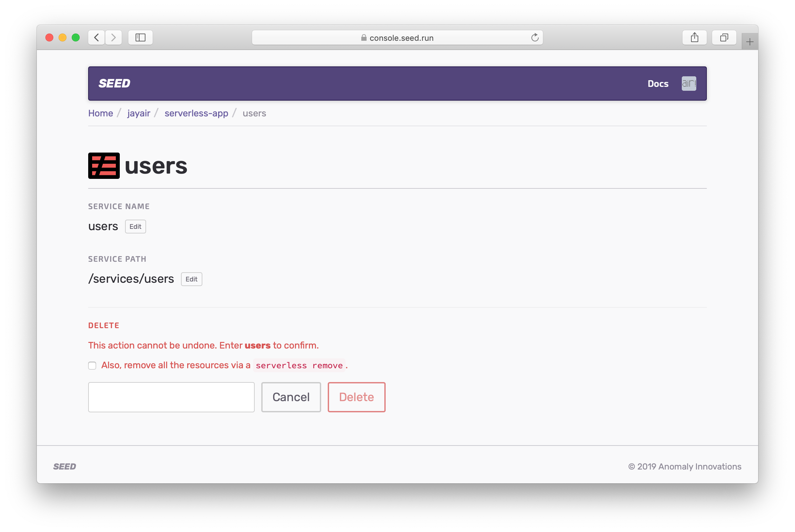Show all tabs overview icon
Image resolution: width=795 pixels, height=532 pixels.
(724, 37)
